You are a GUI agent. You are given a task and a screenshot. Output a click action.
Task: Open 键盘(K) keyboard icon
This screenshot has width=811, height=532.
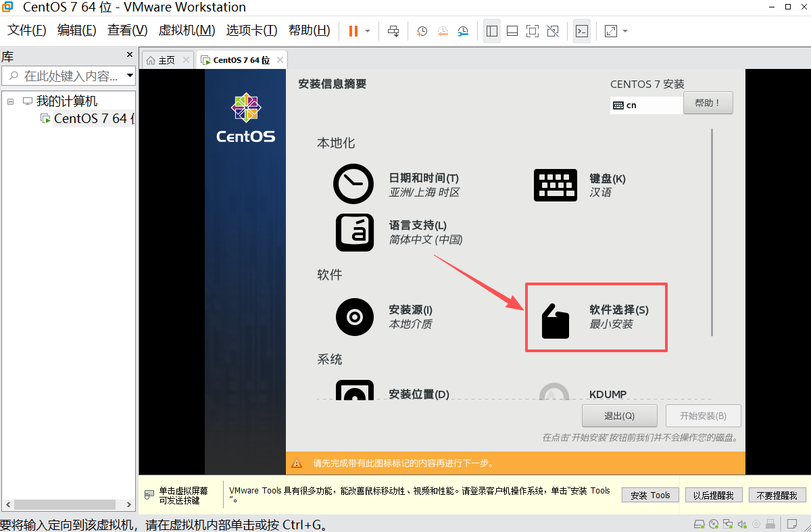(x=556, y=185)
